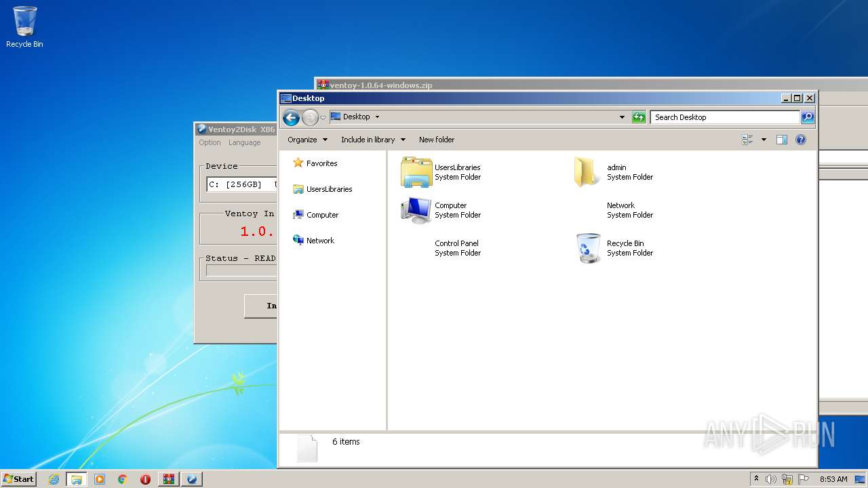This screenshot has height=488, width=868.
Task: Select the admin folder icon
Action: coord(587,172)
